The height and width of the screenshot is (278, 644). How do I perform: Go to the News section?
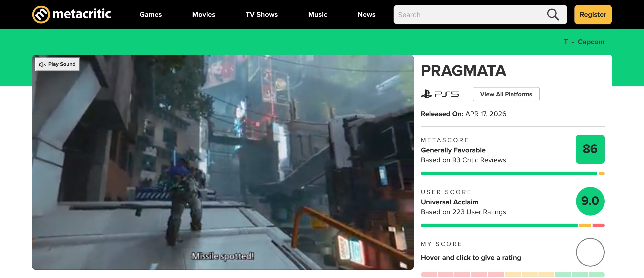[366, 15]
